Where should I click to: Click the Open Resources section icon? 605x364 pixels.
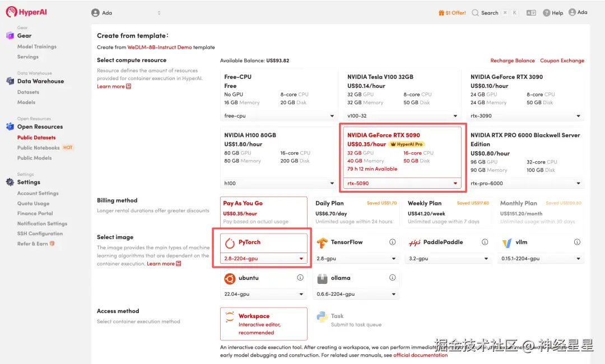point(10,127)
